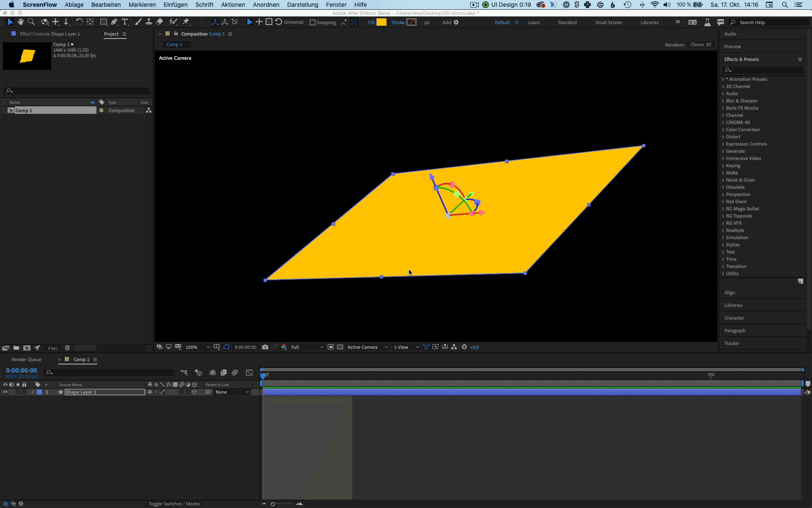Image resolution: width=812 pixels, height=508 pixels.
Task: Open the Active Camera view dropdown
Action: (367, 347)
